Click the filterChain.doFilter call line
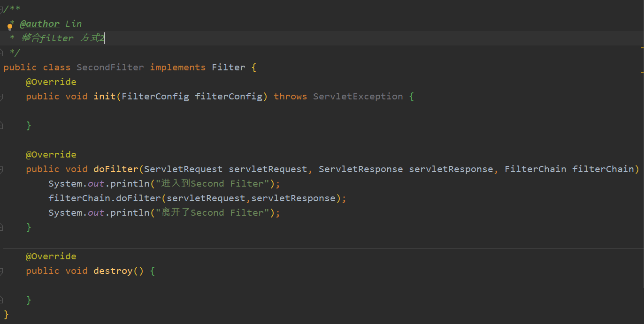The image size is (644, 324). click(197, 198)
